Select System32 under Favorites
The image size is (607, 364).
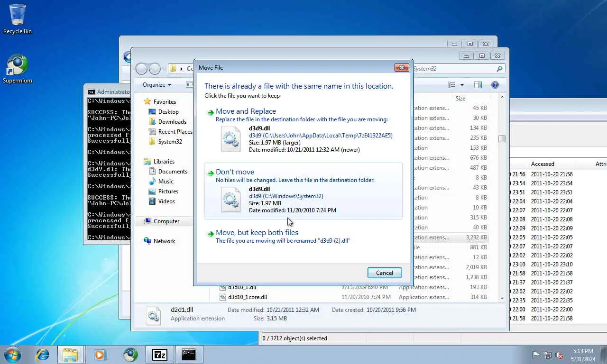click(170, 141)
